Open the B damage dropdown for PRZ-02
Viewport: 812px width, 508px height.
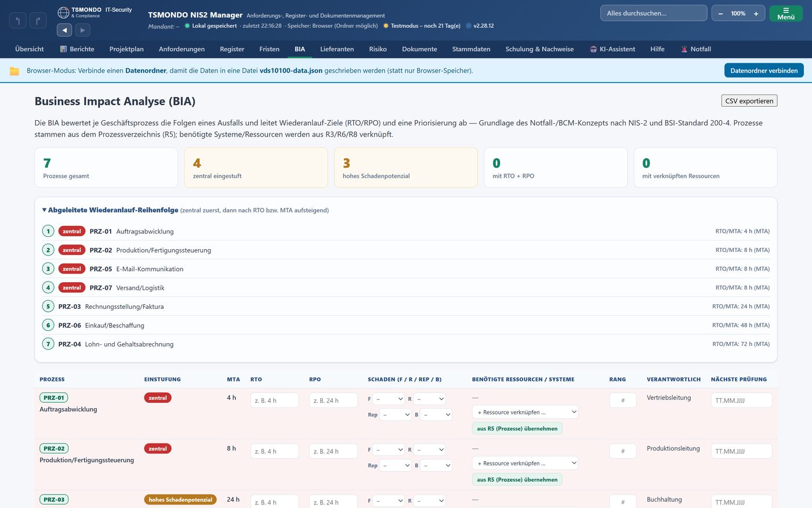pyautogui.click(x=436, y=465)
